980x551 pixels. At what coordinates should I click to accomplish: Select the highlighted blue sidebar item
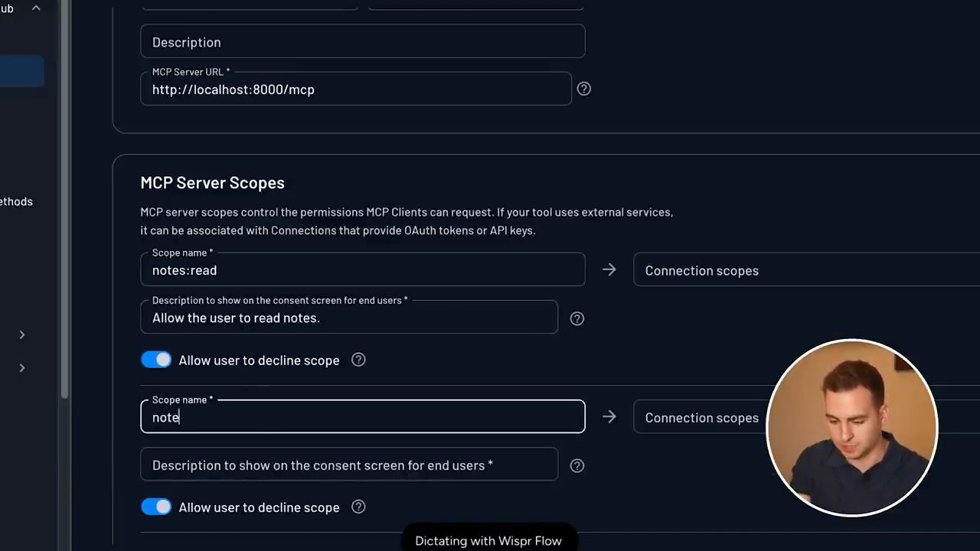click(21, 72)
